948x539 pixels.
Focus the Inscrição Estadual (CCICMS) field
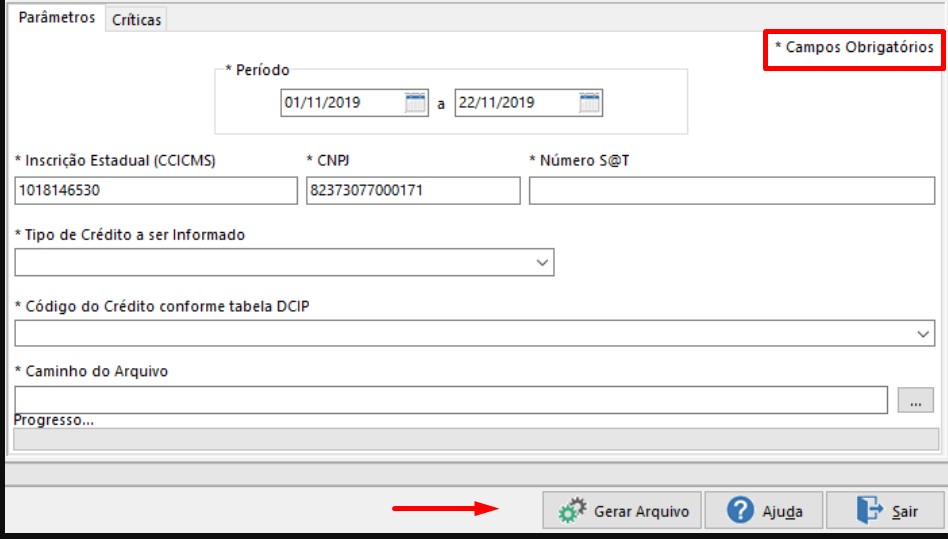tap(156, 190)
